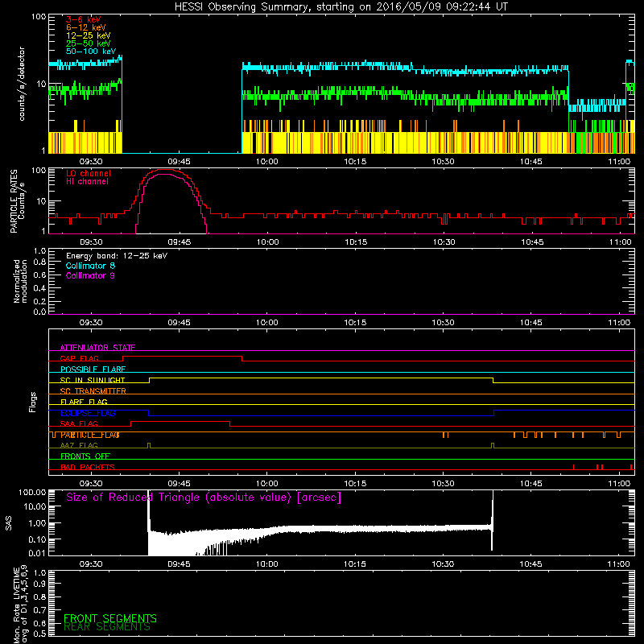Select the 50-100 keV legend entry

[91, 52]
